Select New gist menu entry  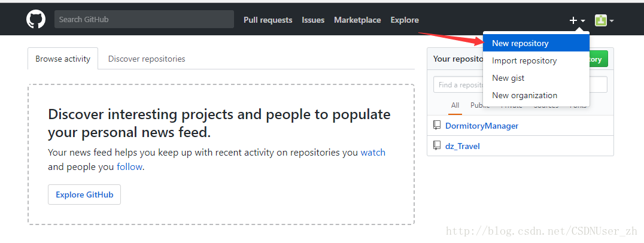pos(536,78)
